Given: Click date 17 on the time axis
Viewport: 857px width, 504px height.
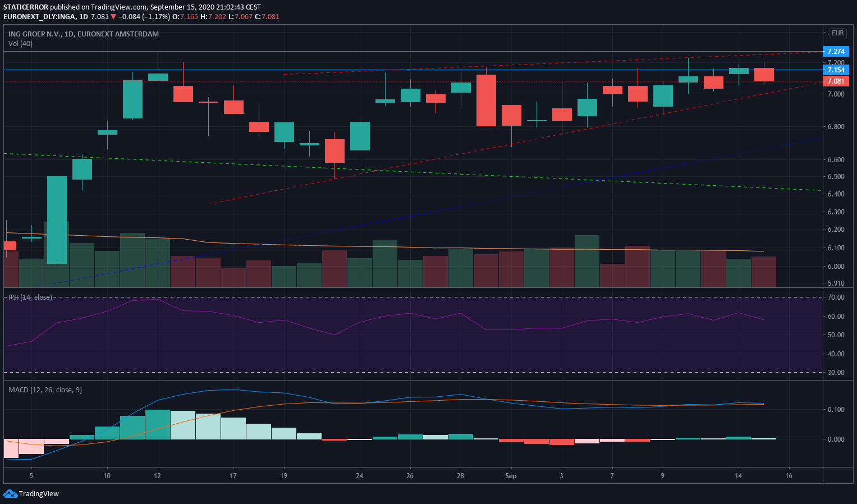Looking at the screenshot, I should coord(233,476).
